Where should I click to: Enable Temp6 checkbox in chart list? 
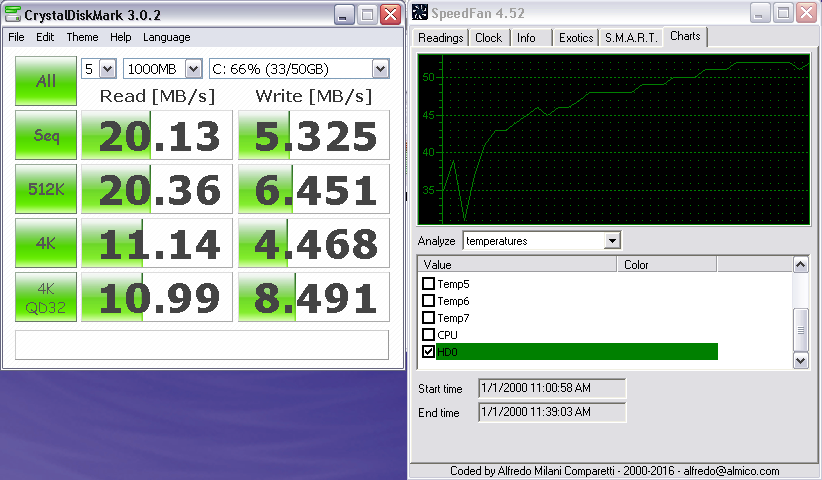tap(428, 300)
